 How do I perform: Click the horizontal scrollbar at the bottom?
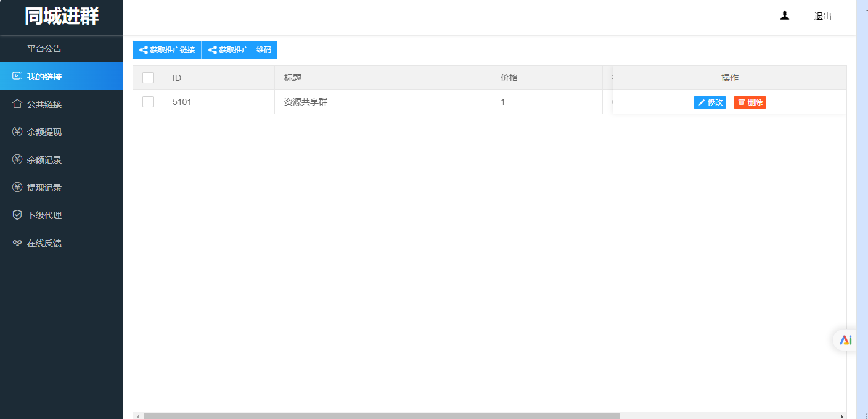click(x=382, y=415)
